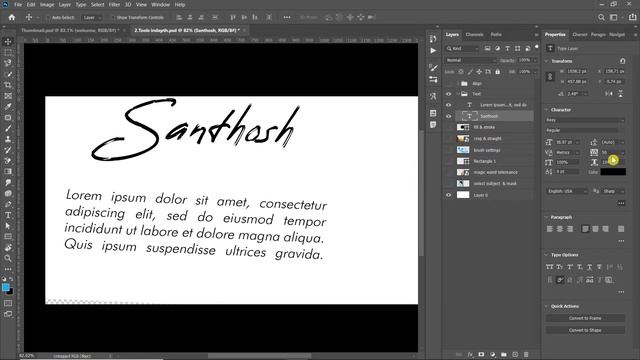Hide the Text group layer

pyautogui.click(x=449, y=94)
